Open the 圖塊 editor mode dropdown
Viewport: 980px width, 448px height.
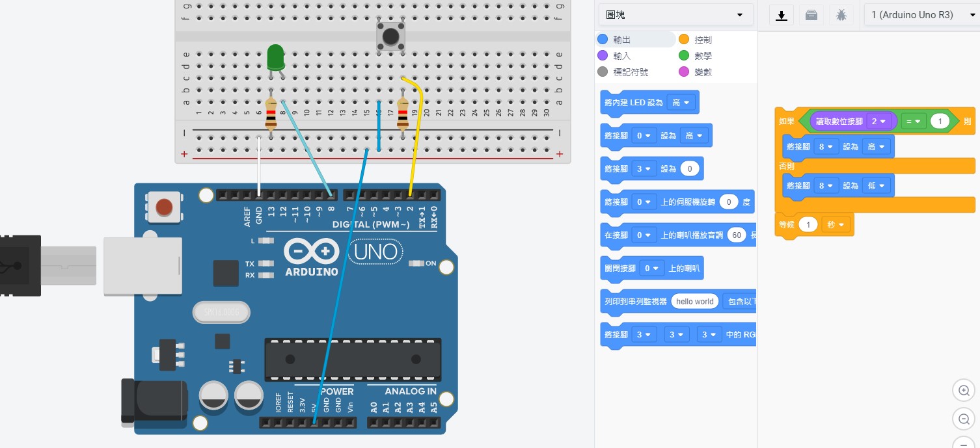coord(675,15)
